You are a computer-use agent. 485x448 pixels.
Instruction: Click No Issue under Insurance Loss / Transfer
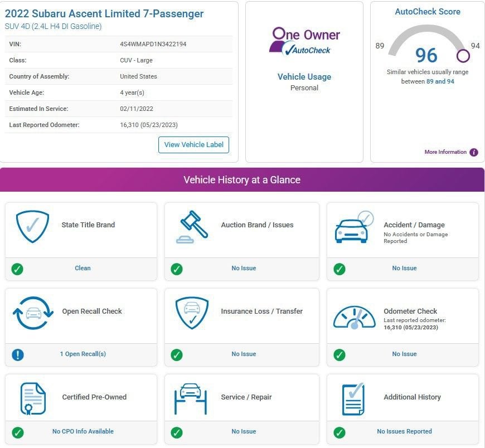pyautogui.click(x=244, y=354)
